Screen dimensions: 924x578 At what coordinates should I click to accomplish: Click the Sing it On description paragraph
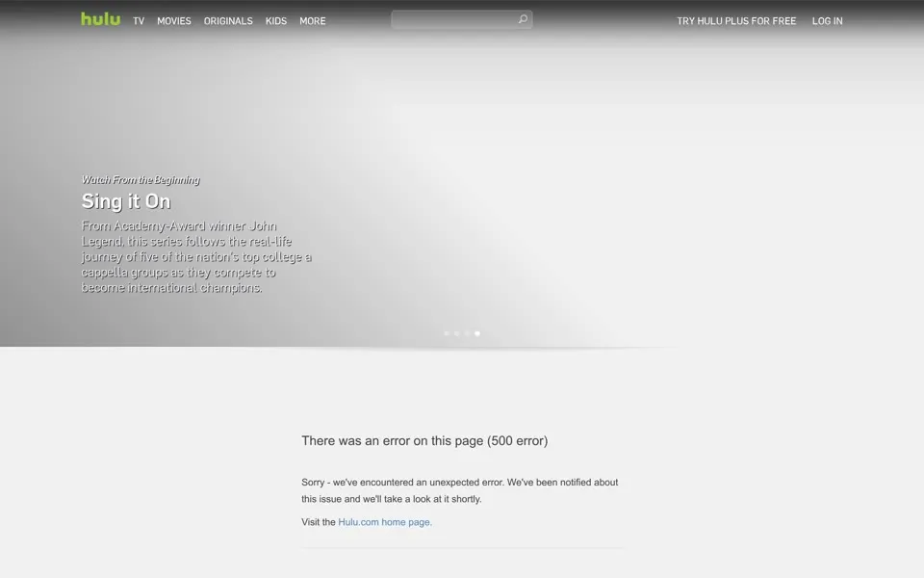pyautogui.click(x=196, y=256)
